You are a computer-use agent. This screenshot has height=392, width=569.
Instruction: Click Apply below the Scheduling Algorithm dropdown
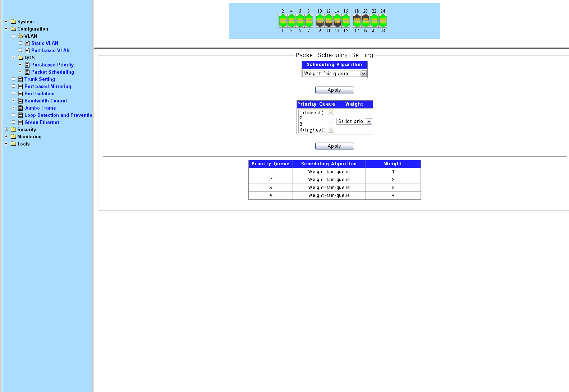334,90
